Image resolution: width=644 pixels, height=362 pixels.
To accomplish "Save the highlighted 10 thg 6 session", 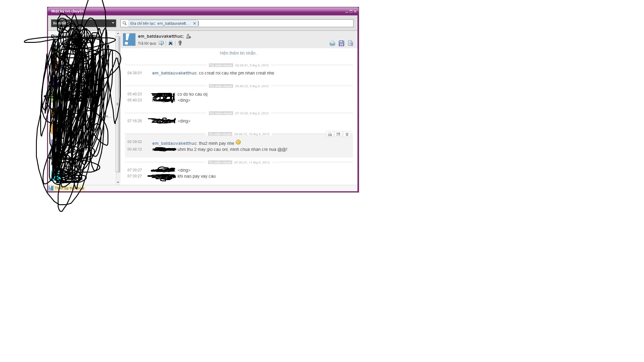I will (338, 134).
